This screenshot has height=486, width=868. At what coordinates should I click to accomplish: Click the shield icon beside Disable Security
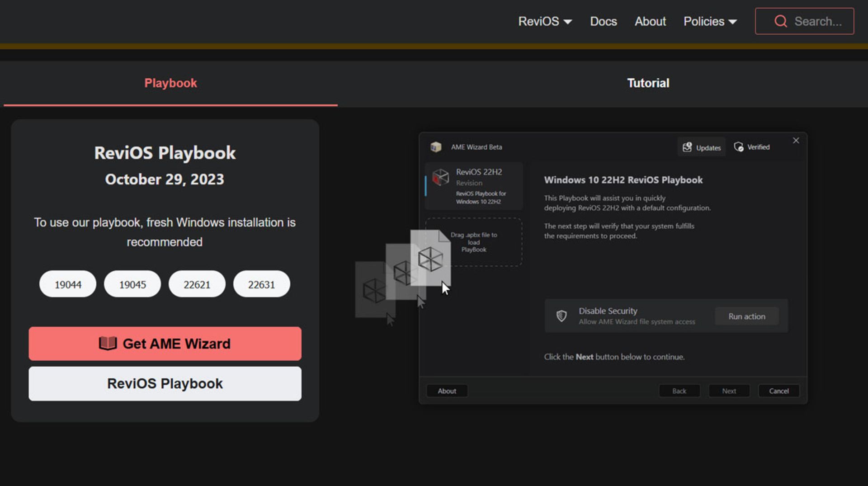click(x=561, y=316)
